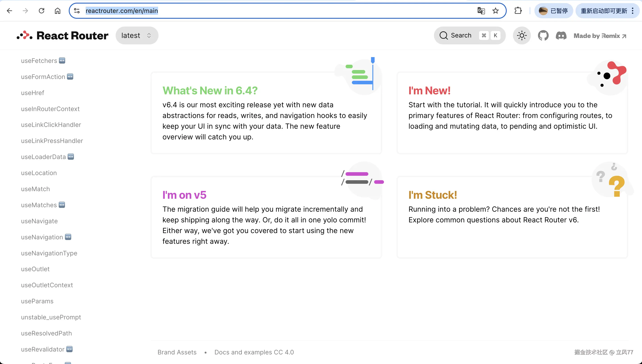
Task: Open the Brand Assets footer link
Action: (x=177, y=352)
